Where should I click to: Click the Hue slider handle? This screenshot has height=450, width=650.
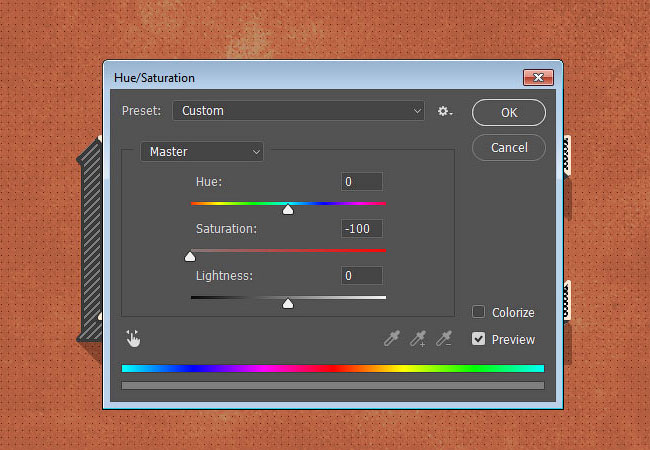pyautogui.click(x=288, y=209)
